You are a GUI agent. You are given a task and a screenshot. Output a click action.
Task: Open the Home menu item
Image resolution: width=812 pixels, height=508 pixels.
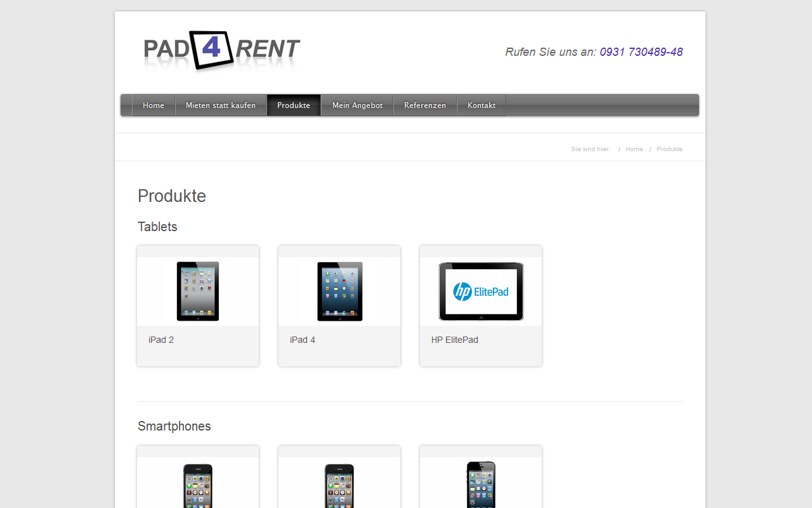(154, 105)
